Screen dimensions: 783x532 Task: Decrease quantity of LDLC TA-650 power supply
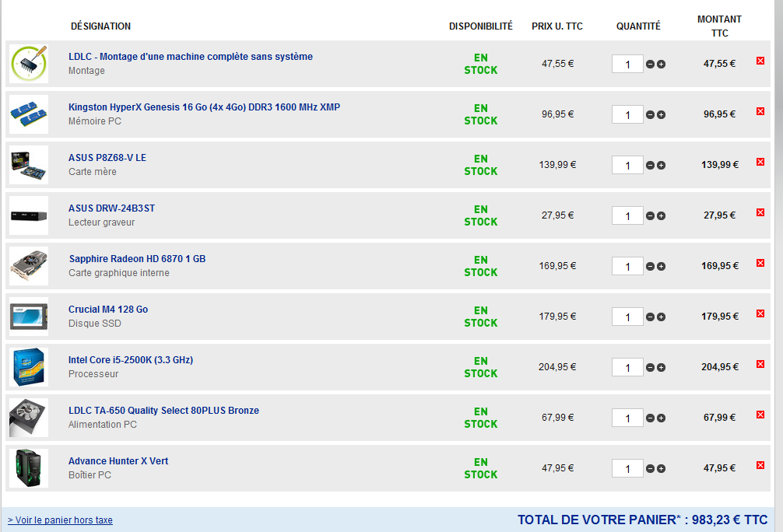(x=650, y=418)
